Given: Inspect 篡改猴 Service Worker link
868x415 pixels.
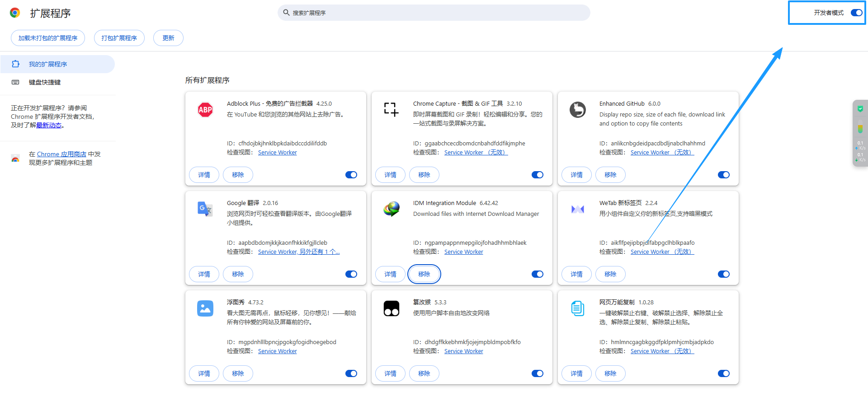Looking at the screenshot, I should (x=464, y=351).
